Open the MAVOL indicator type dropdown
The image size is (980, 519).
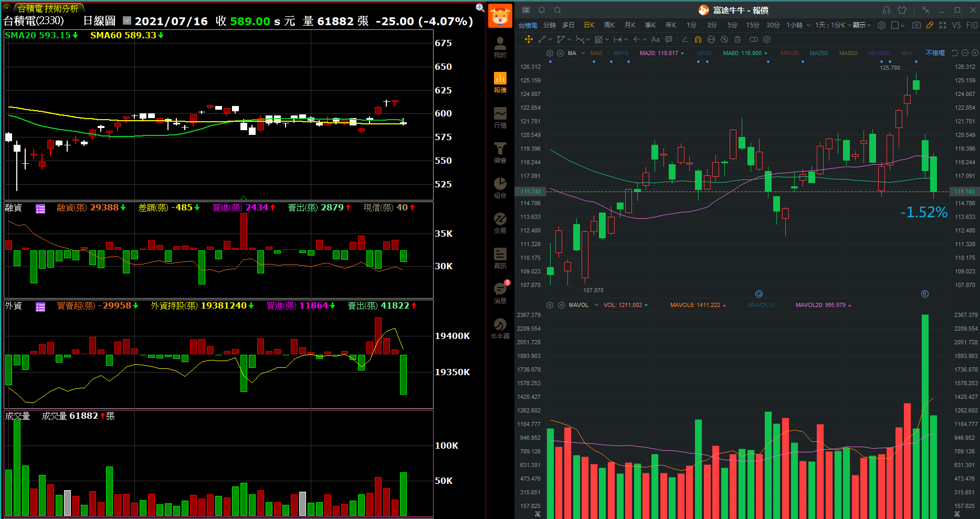596,305
